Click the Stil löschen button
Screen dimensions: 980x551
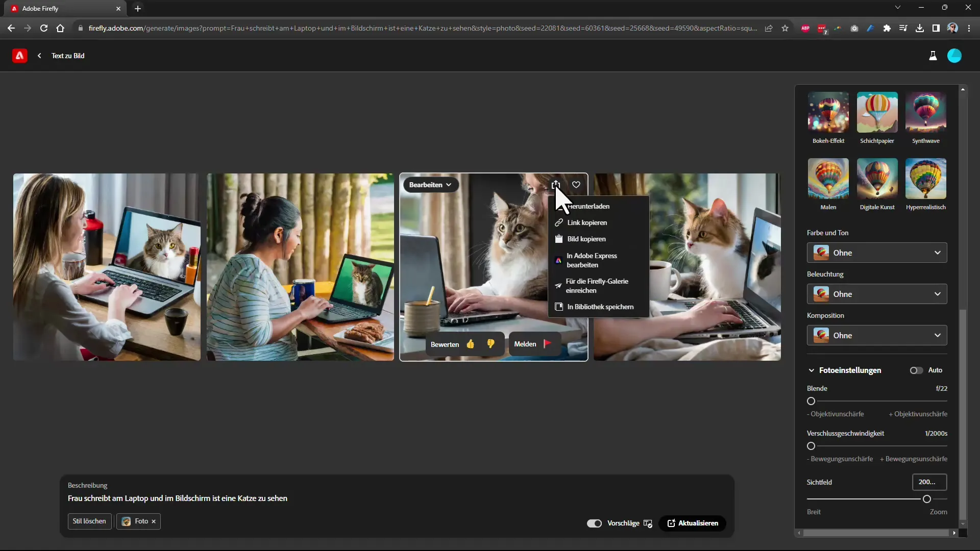click(89, 521)
